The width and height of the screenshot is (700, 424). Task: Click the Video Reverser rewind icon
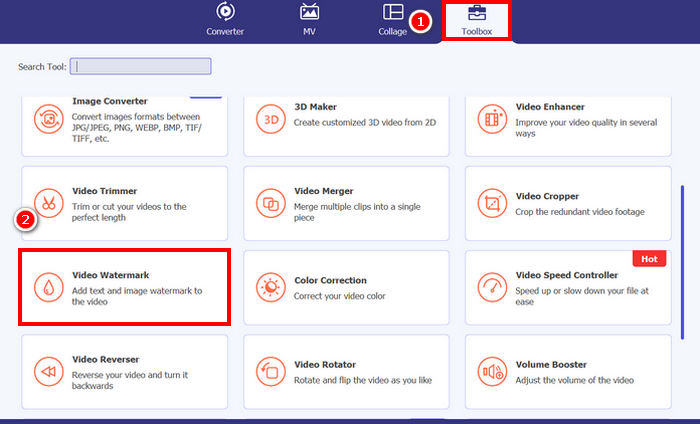(48, 371)
